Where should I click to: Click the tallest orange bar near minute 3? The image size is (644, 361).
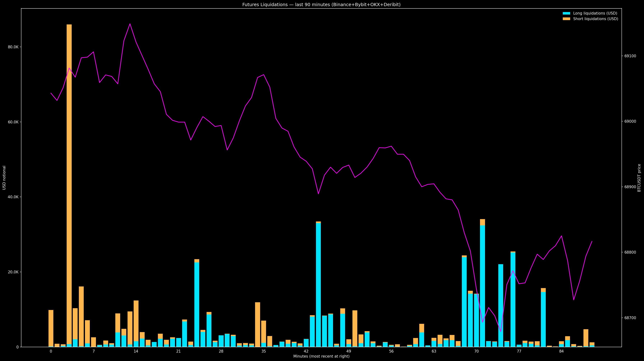click(x=69, y=175)
